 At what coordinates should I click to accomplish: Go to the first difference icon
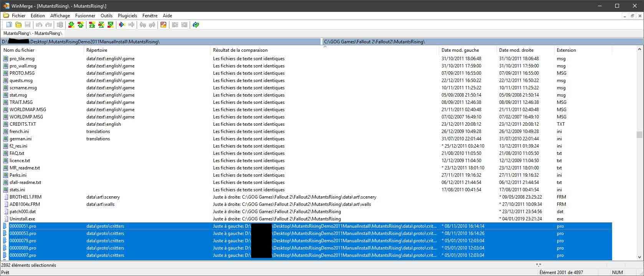(92, 25)
